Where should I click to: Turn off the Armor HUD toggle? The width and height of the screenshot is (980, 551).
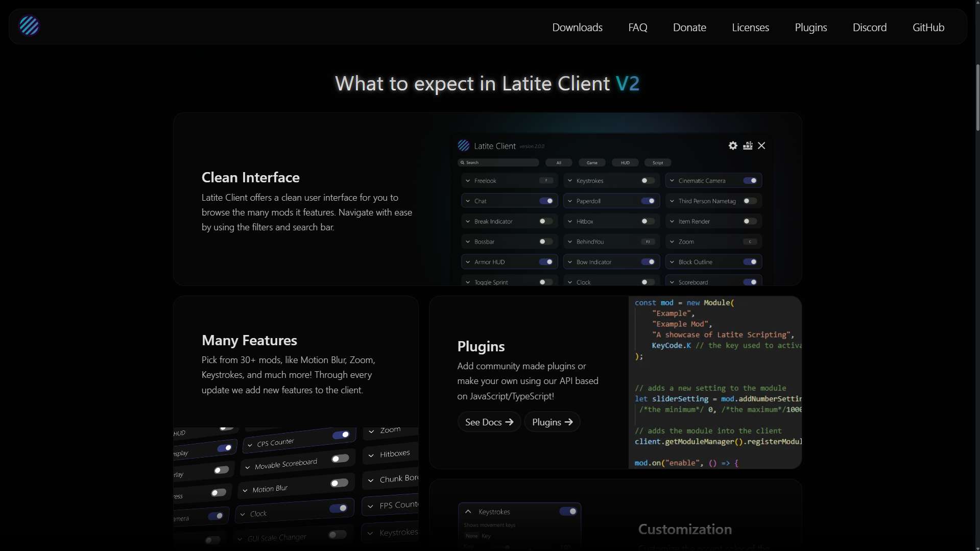(546, 262)
